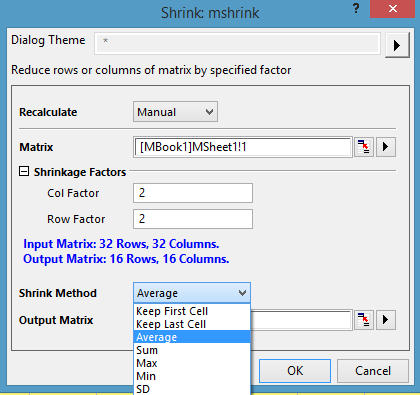This screenshot has width=420, height=395.
Task: Focus the Row Factor input field
Action: (x=193, y=219)
